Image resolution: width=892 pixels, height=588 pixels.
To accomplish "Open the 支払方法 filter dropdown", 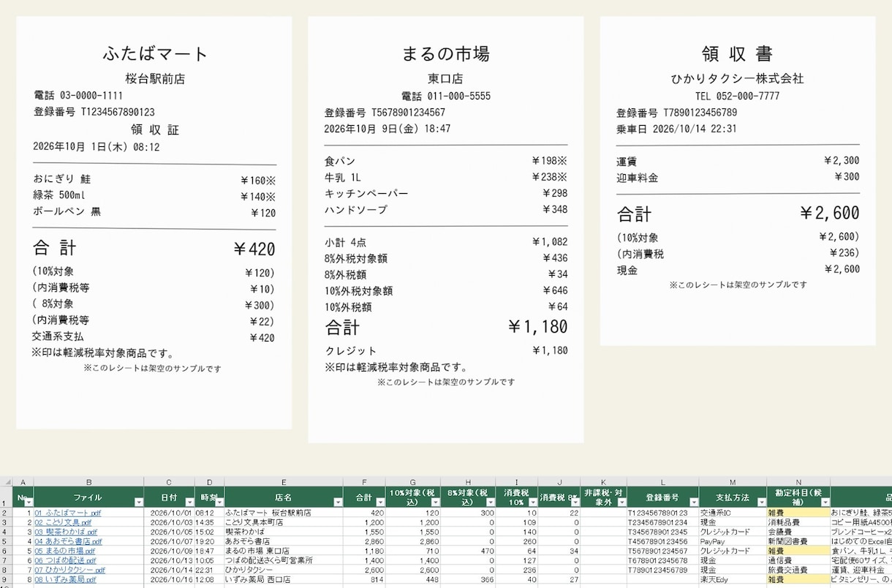I will click(761, 502).
